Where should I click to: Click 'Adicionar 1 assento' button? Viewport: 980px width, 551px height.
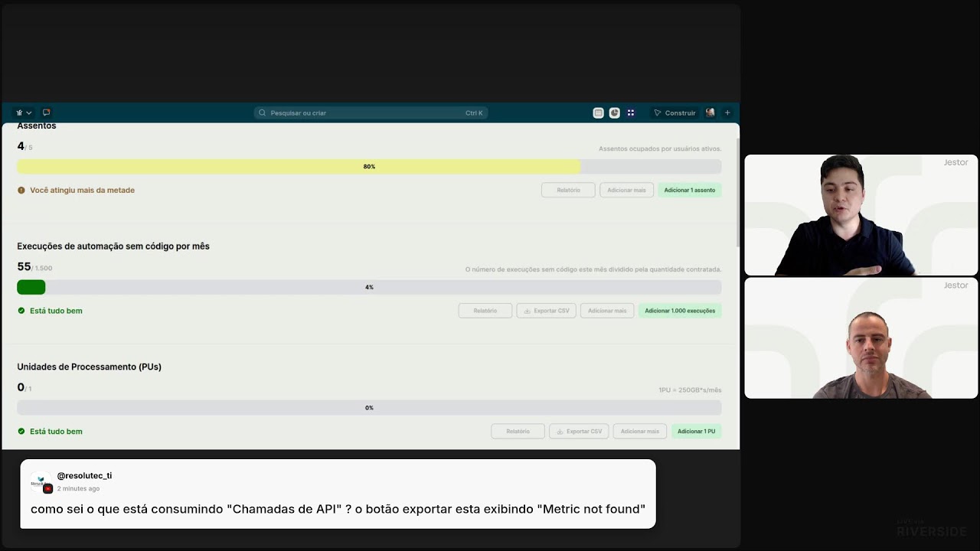coord(690,190)
